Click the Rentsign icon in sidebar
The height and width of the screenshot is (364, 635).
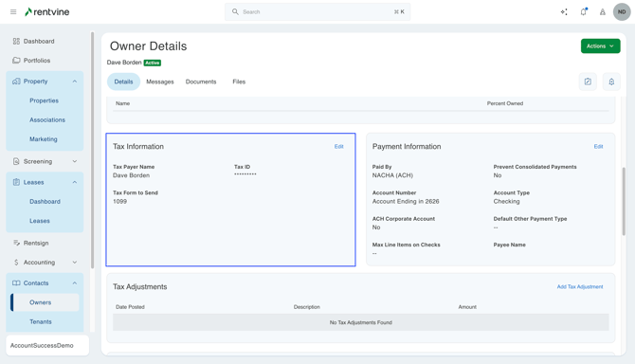coord(16,243)
